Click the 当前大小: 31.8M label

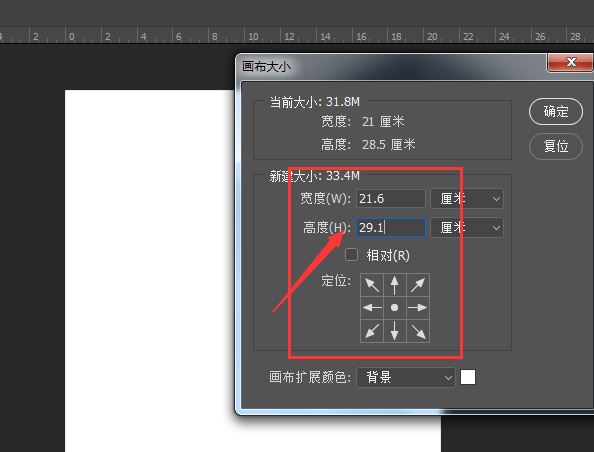pyautogui.click(x=314, y=102)
